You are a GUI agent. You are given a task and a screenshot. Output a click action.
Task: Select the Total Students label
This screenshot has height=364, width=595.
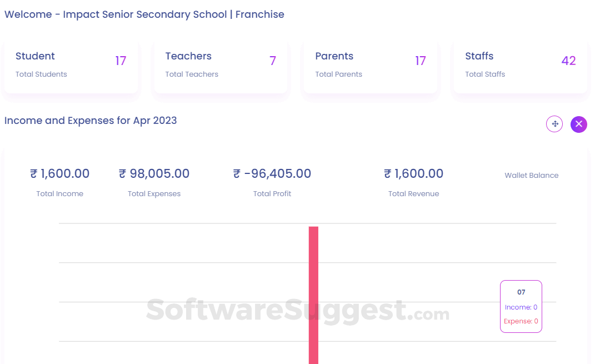[x=41, y=73]
